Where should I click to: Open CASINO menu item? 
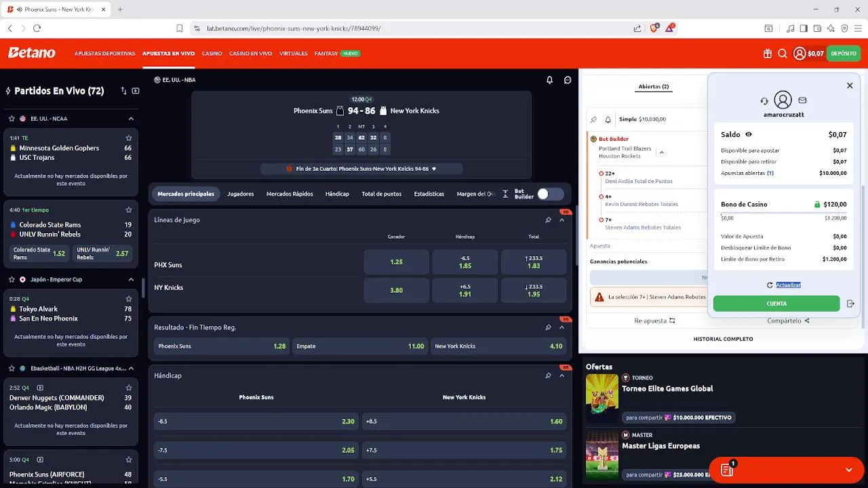pyautogui.click(x=212, y=54)
